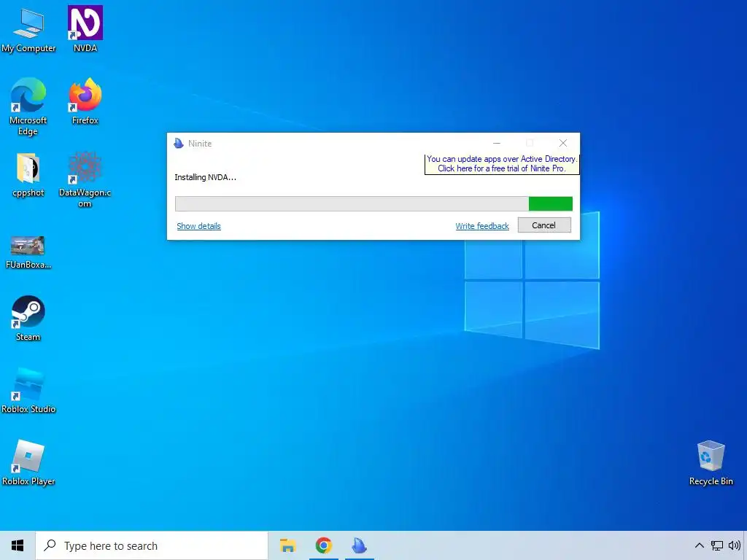Click the "Installing NVDA..." status text

[205, 177]
